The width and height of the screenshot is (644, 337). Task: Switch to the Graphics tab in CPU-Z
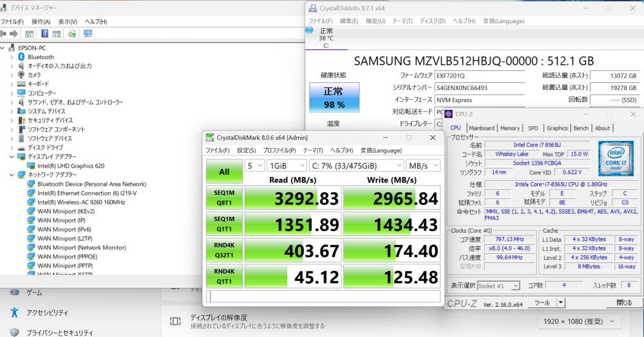click(557, 128)
